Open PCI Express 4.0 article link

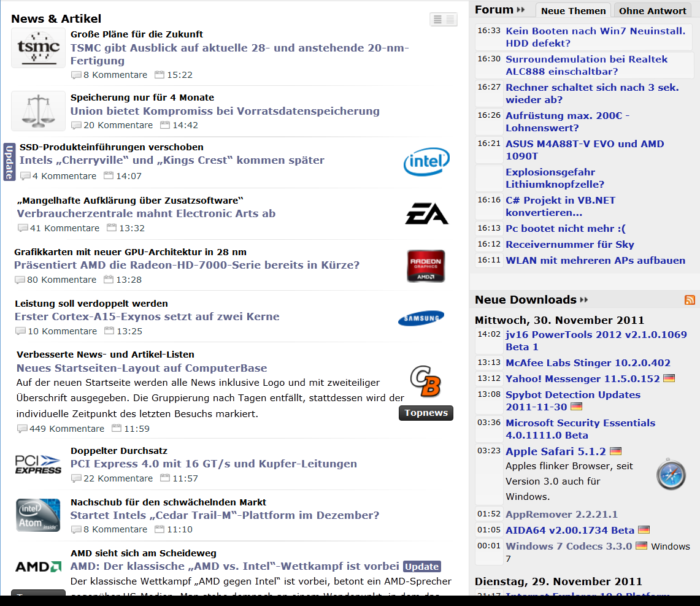coord(213,464)
